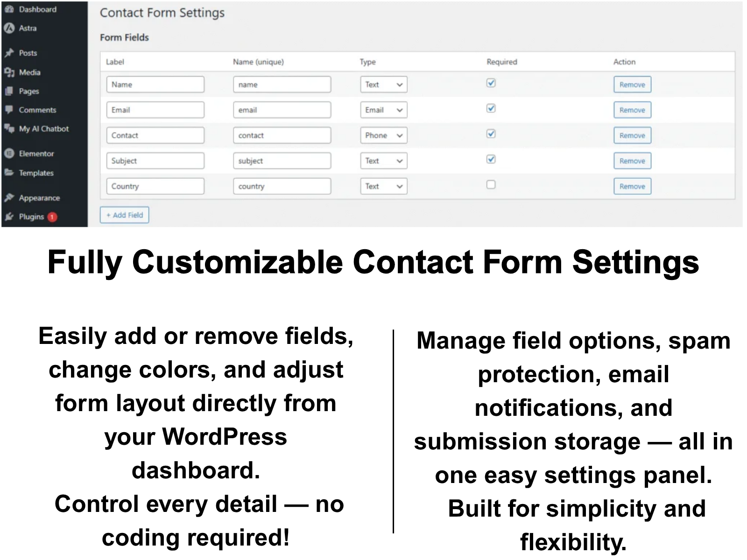Viewport: 747px width, 560px height.
Task: Click the Media library icon
Action: click(x=9, y=72)
